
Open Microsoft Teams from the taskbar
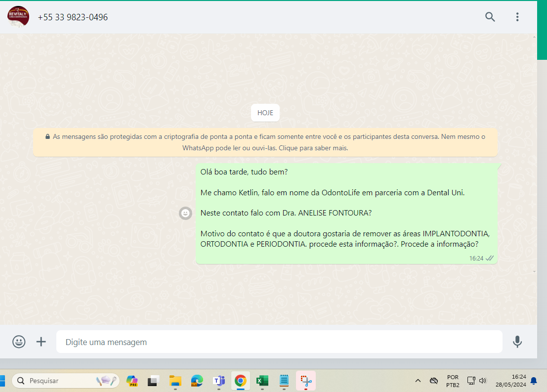(219, 381)
